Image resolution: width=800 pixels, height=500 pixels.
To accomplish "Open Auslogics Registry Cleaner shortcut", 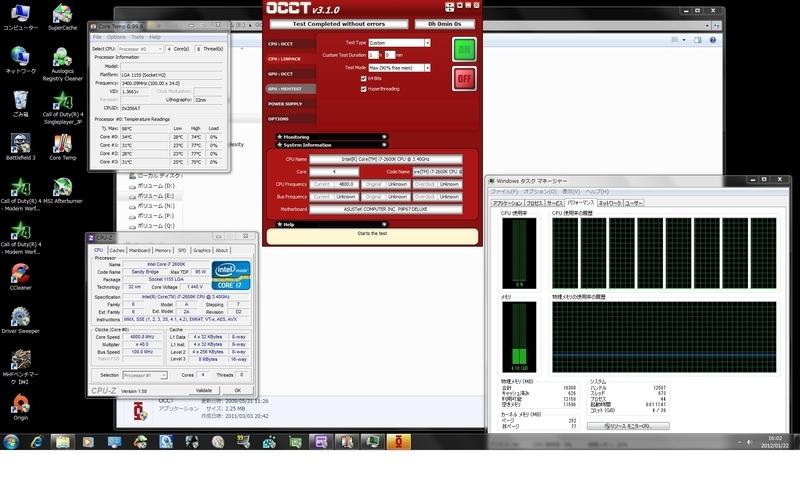I will 62,64.
